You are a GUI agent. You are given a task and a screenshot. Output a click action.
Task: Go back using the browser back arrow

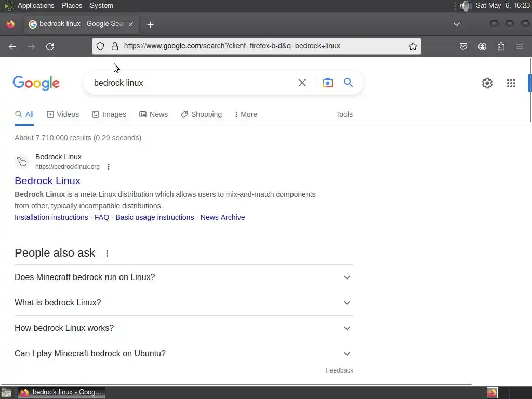coord(12,46)
